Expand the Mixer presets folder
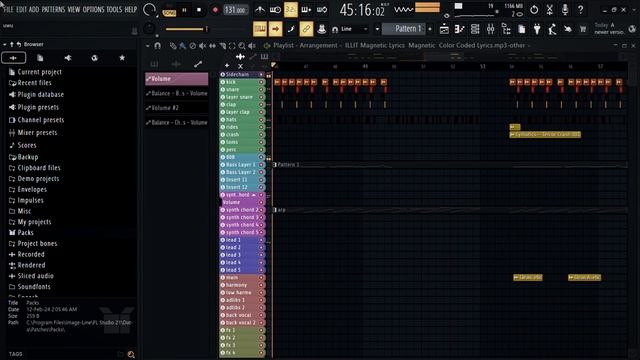This screenshot has width=640, height=360. pyautogui.click(x=33, y=133)
